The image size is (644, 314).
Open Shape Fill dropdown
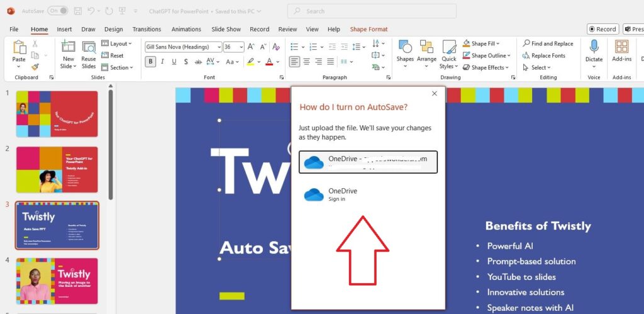pyautogui.click(x=481, y=43)
